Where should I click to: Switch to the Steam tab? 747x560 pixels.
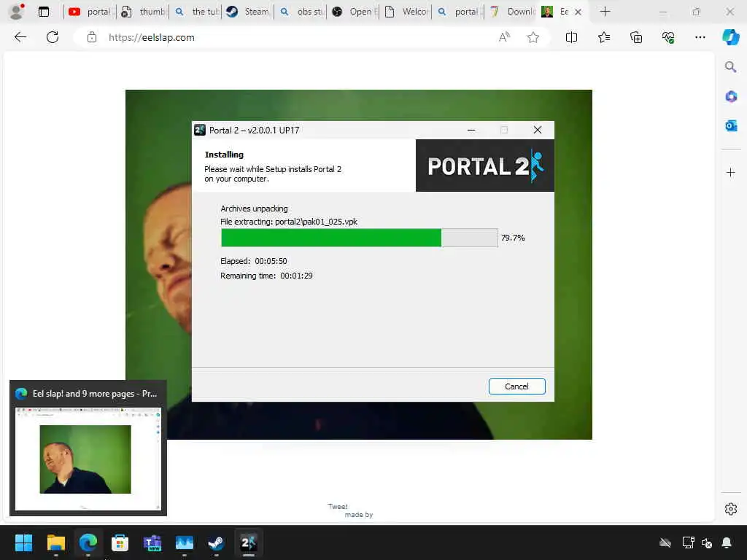coord(247,12)
